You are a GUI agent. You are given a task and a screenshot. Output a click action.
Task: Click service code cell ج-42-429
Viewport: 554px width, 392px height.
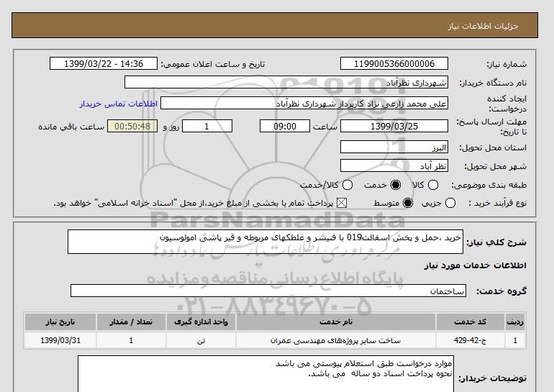471,340
